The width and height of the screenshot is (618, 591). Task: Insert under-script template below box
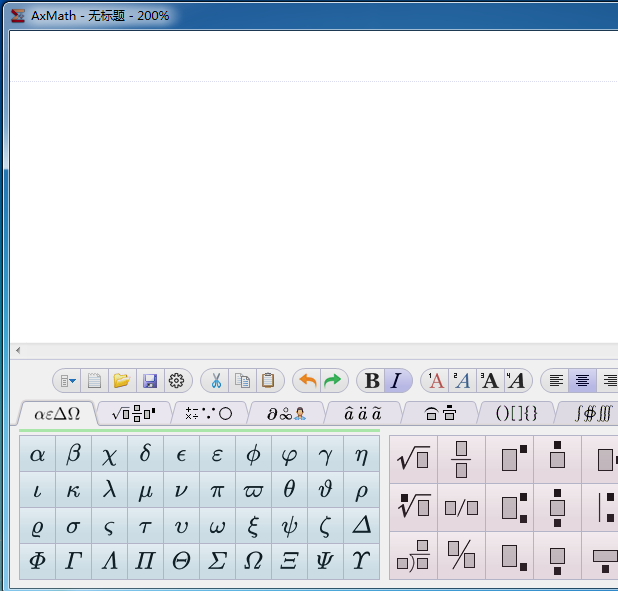coord(557,556)
